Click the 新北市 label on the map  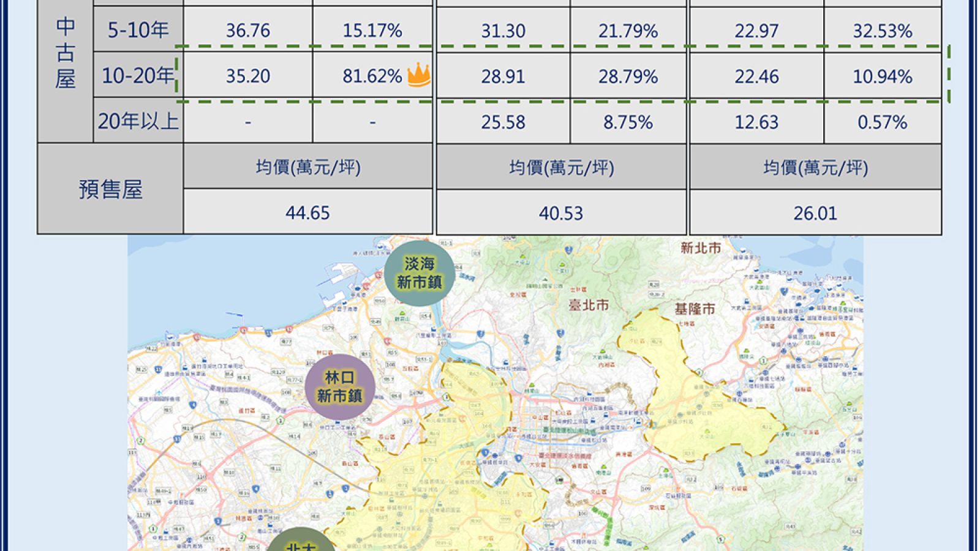tap(701, 248)
